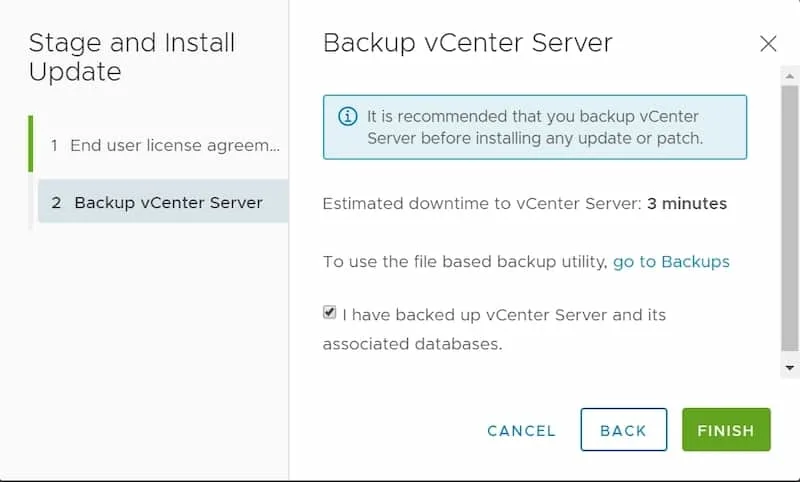Select step 1 End user license agreement

(164, 145)
